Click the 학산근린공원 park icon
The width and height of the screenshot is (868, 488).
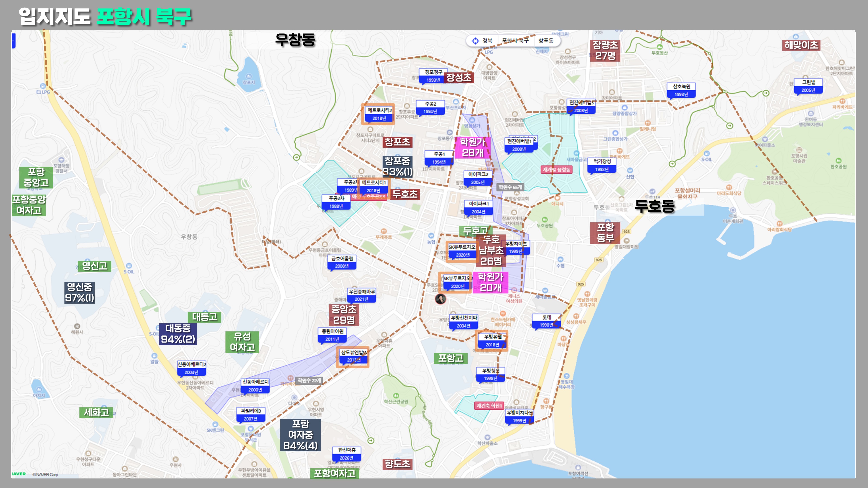(396, 395)
